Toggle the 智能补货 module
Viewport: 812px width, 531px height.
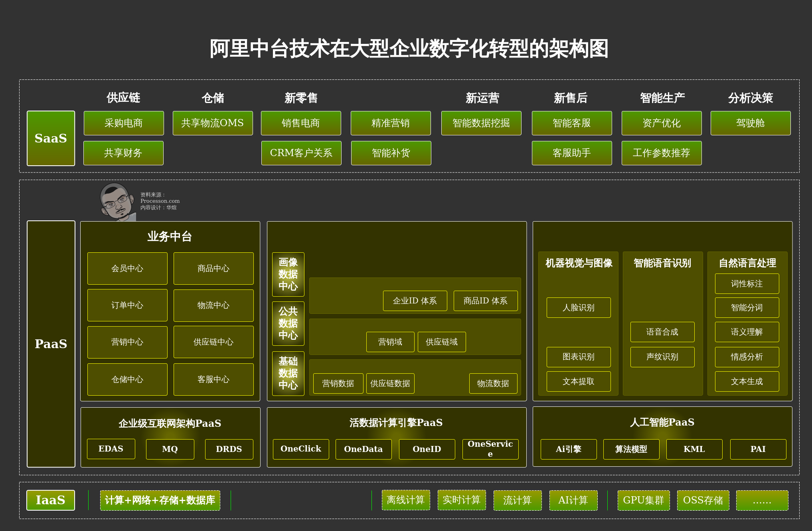[x=391, y=153]
